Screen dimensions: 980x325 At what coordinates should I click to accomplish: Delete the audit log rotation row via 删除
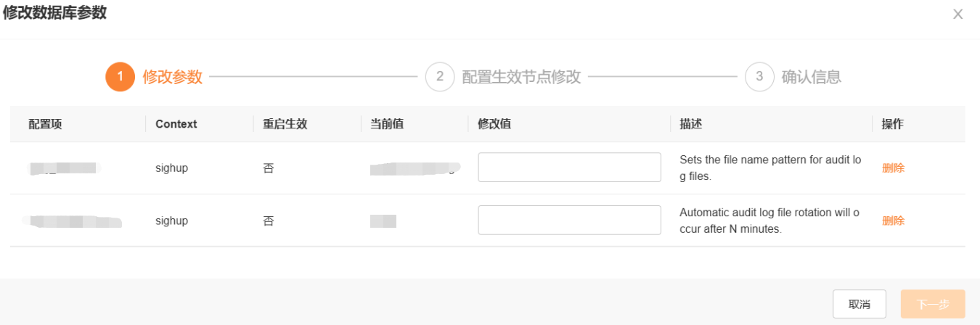pyautogui.click(x=893, y=221)
